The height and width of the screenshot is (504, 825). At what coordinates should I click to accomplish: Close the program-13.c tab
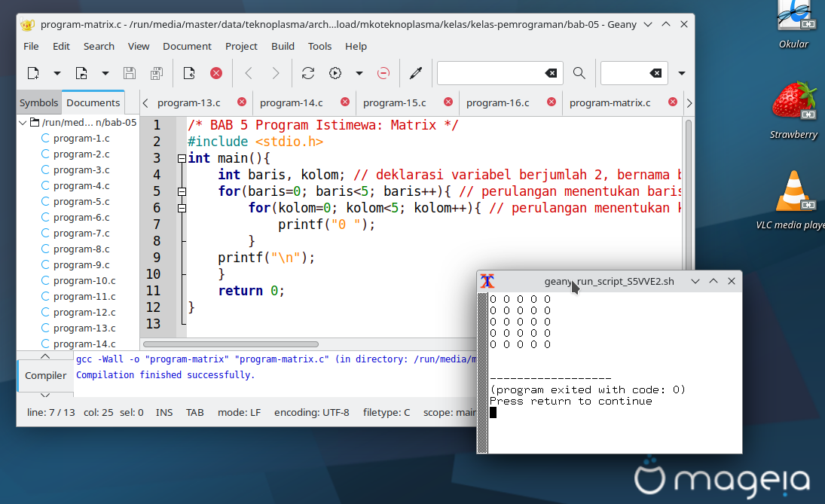pos(242,102)
